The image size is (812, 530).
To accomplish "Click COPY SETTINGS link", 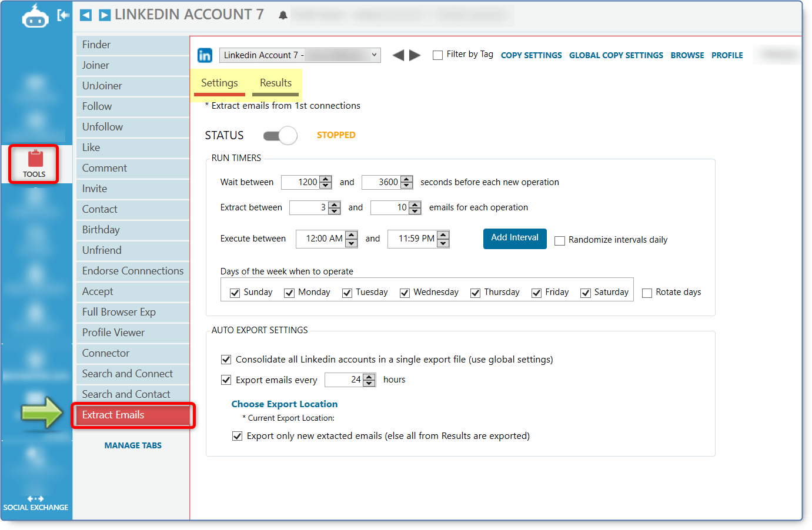I will 532,56.
